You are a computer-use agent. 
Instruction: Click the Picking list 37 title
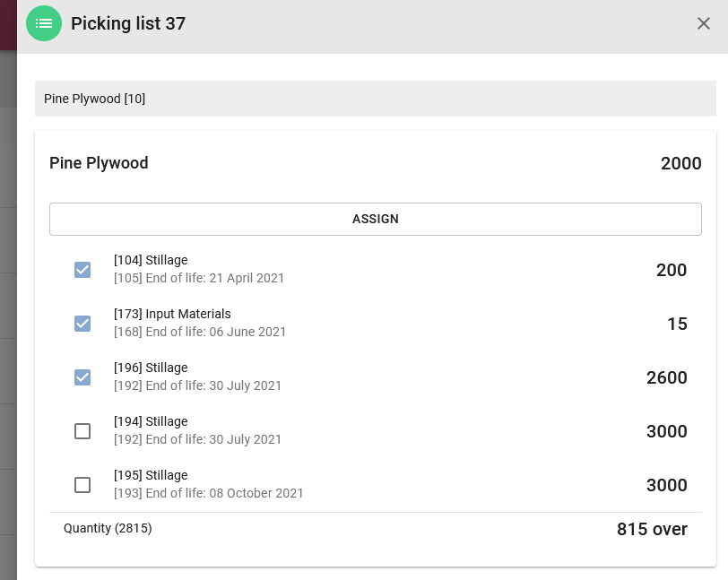pyautogui.click(x=128, y=23)
